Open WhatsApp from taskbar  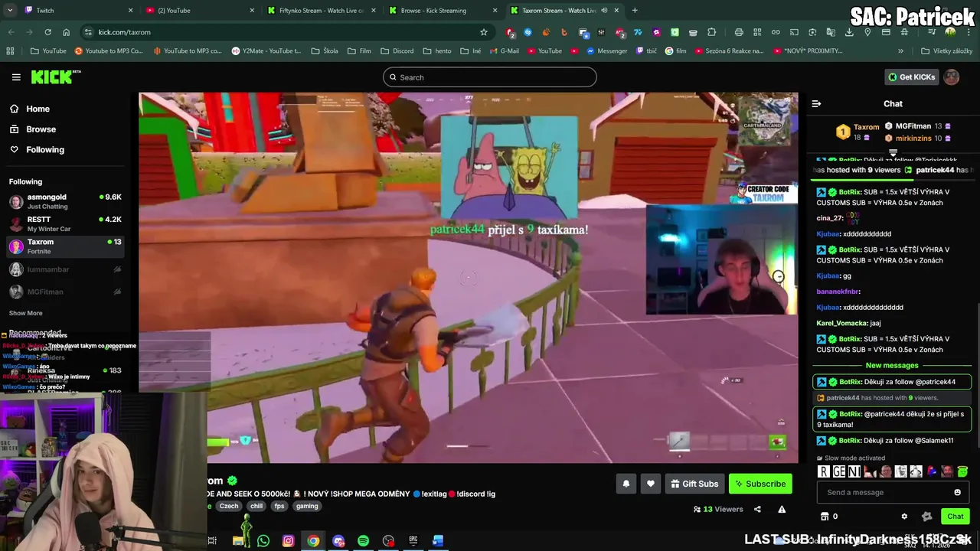coord(263,541)
